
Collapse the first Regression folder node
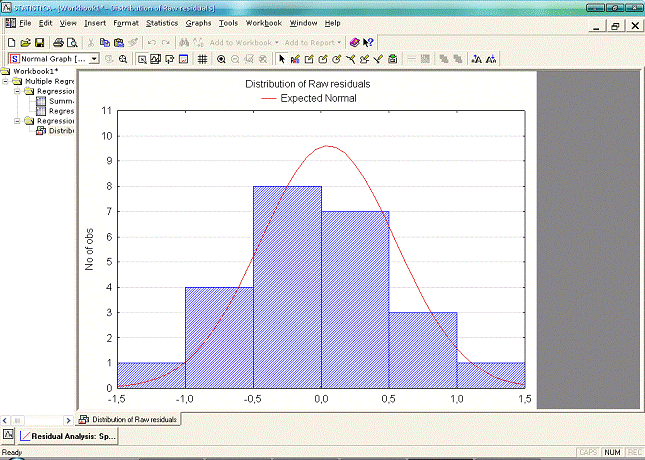17,91
